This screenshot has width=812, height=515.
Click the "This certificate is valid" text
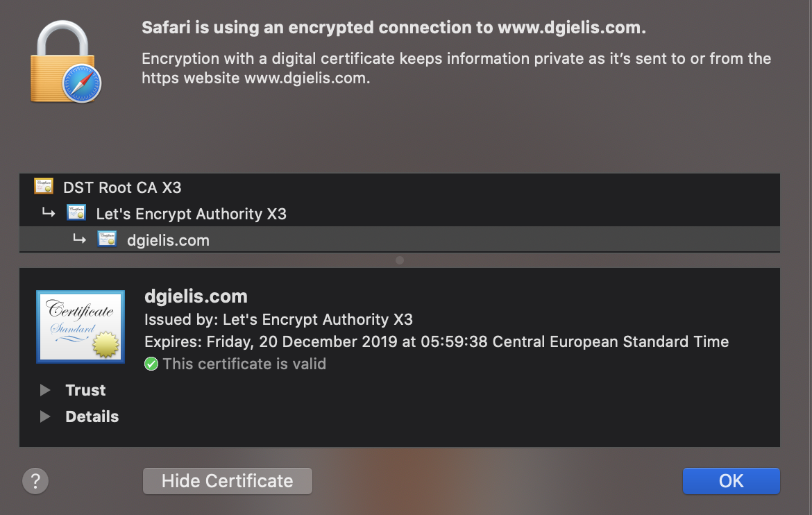tap(244, 364)
